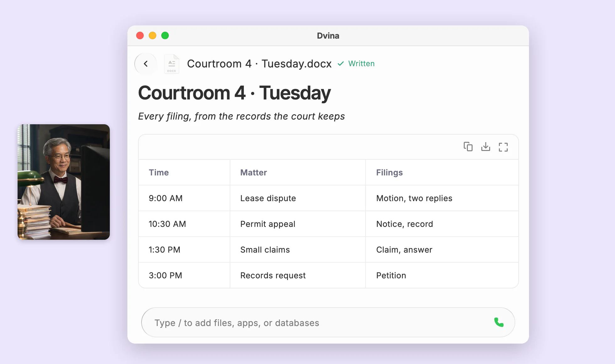Click the Dvina window title

tap(328, 35)
